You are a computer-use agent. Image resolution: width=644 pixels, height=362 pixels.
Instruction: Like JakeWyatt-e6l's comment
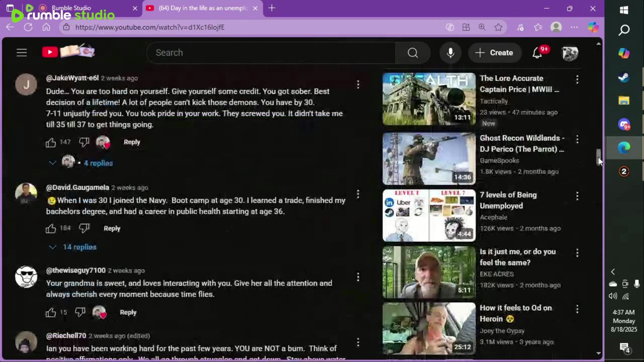51,142
